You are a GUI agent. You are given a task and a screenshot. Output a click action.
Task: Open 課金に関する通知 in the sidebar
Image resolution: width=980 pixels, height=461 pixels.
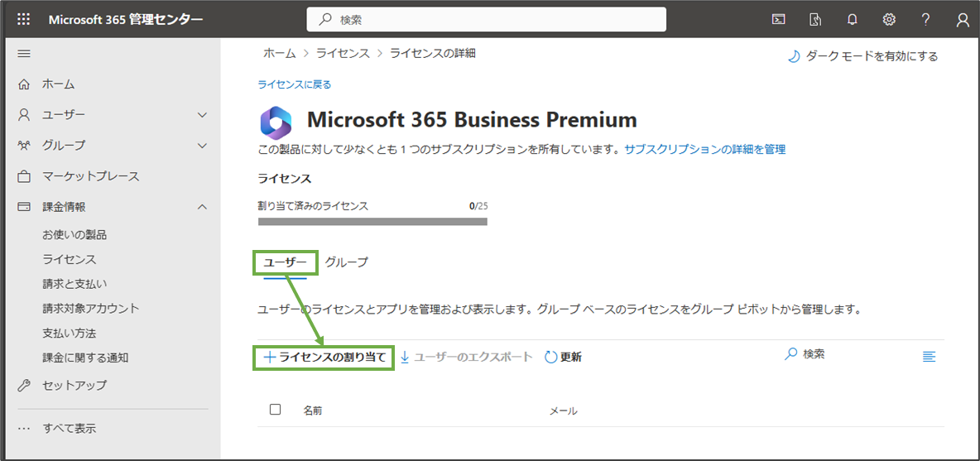(x=85, y=358)
